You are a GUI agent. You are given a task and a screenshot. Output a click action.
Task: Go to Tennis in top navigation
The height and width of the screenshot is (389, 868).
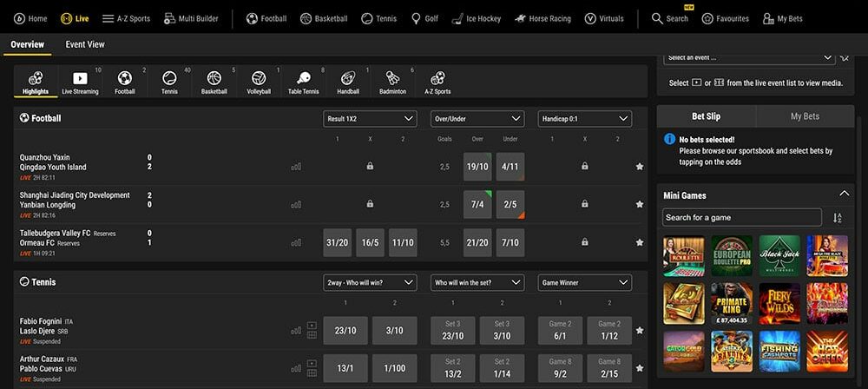pyautogui.click(x=378, y=18)
